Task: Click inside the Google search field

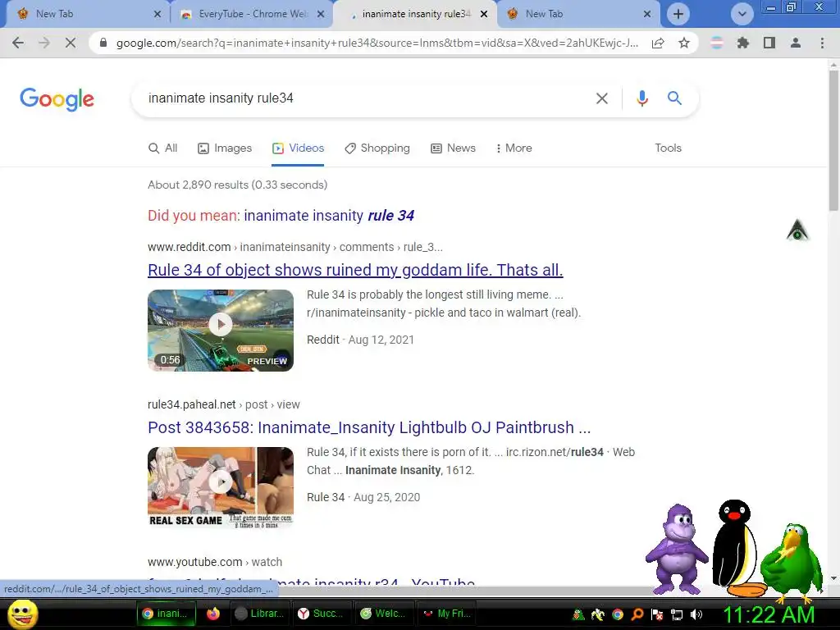Action: 364,98
